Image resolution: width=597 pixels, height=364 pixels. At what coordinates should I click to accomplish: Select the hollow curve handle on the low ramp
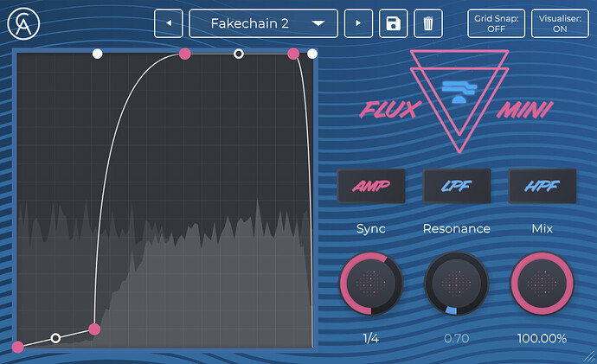tap(55, 338)
